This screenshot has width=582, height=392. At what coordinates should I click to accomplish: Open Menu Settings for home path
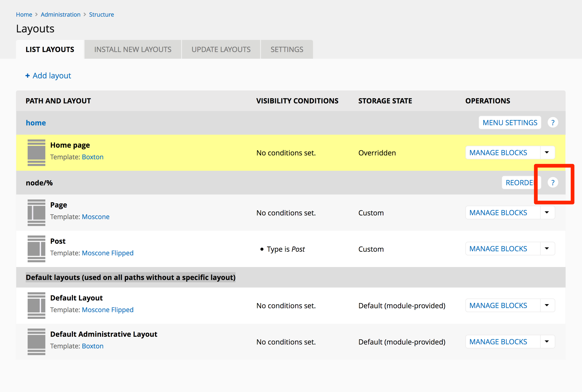pos(510,122)
